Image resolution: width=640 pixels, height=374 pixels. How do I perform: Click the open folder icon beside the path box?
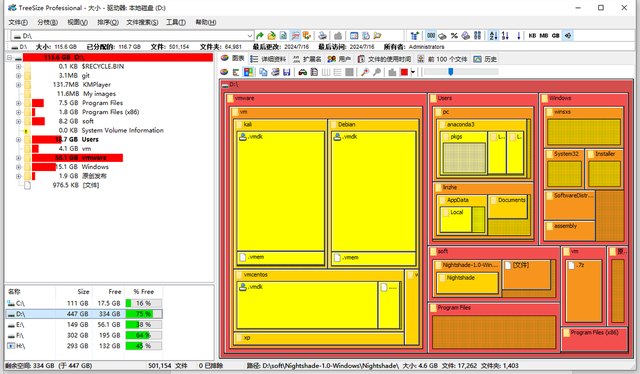[271, 36]
